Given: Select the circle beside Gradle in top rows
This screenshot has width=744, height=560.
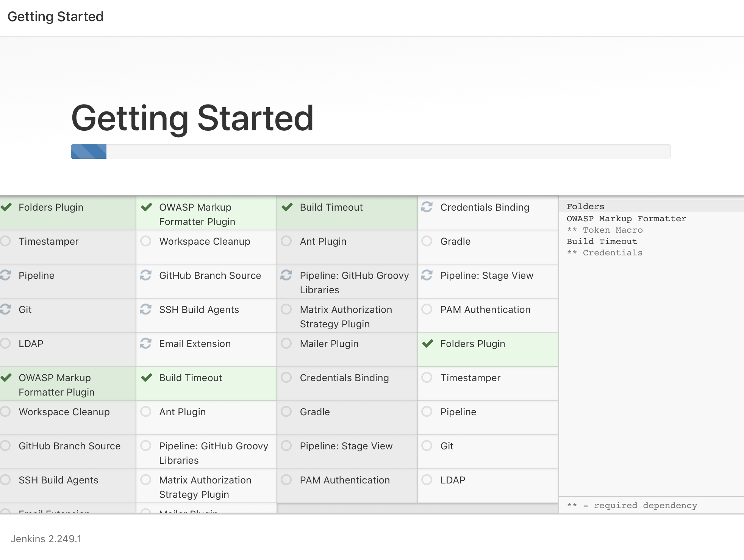Looking at the screenshot, I should (x=427, y=241).
